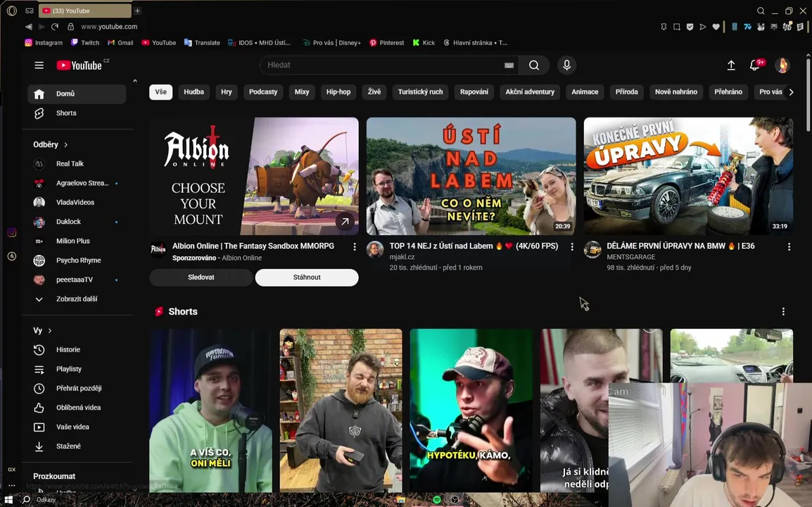
Task: Show more subscriptions with Zobrazit další
Action: click(x=77, y=299)
